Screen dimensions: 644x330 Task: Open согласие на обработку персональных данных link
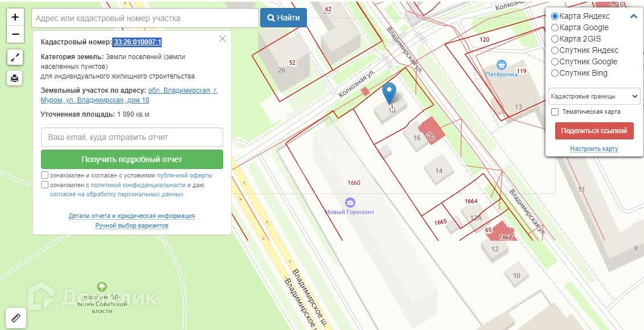click(117, 194)
